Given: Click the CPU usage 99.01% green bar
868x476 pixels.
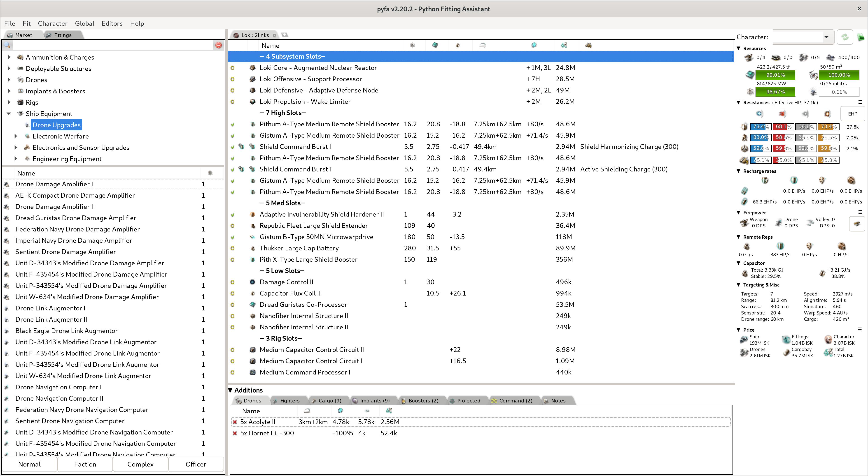Looking at the screenshot, I should coord(775,75).
